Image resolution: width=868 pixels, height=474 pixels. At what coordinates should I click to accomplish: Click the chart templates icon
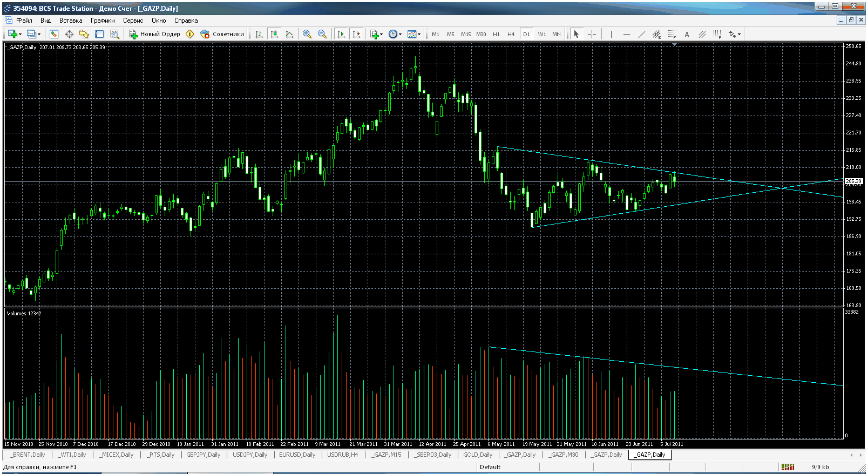coord(412,34)
